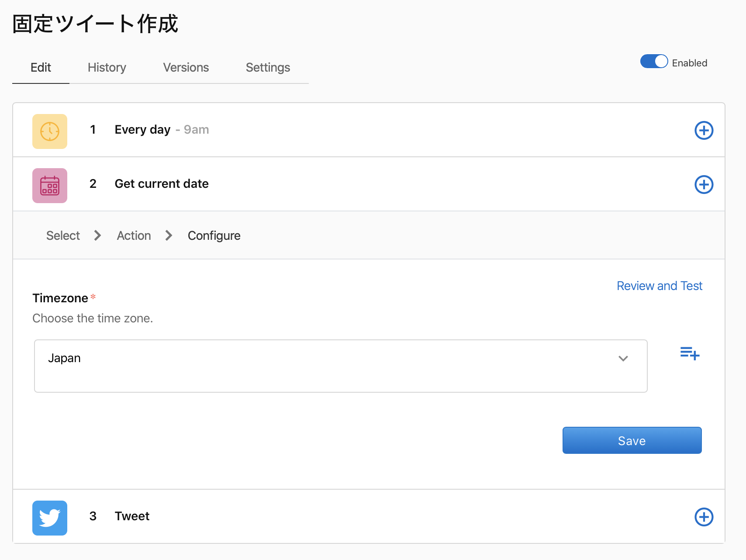Image resolution: width=746 pixels, height=560 pixels.
Task: Click the blue Twitter bird icon
Action: click(50, 518)
